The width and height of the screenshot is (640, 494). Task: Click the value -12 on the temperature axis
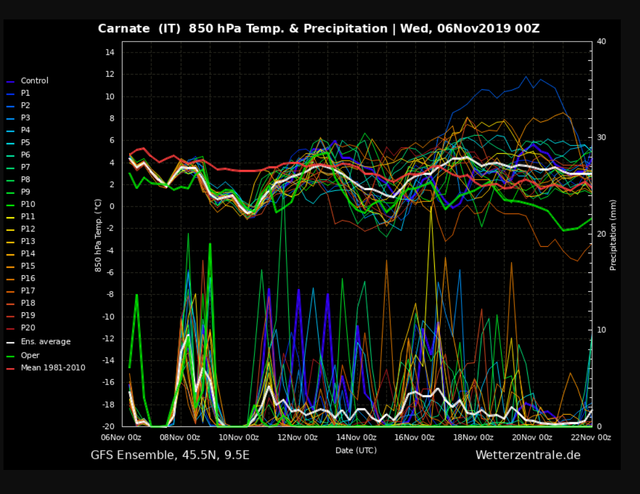(x=109, y=339)
